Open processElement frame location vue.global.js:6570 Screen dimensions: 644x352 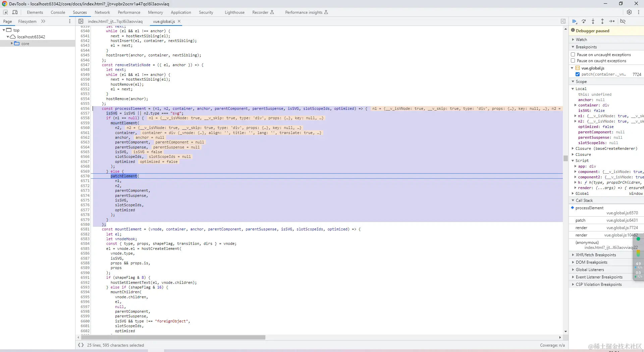[622, 213]
